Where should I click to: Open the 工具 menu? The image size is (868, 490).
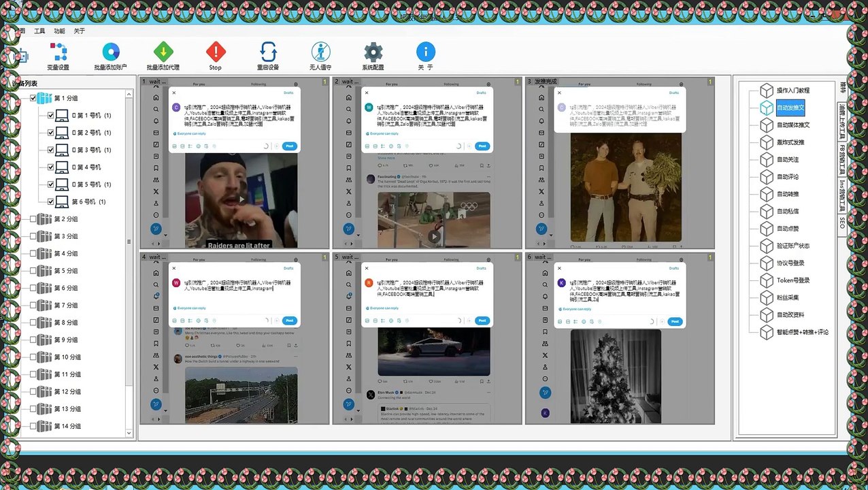click(x=40, y=31)
